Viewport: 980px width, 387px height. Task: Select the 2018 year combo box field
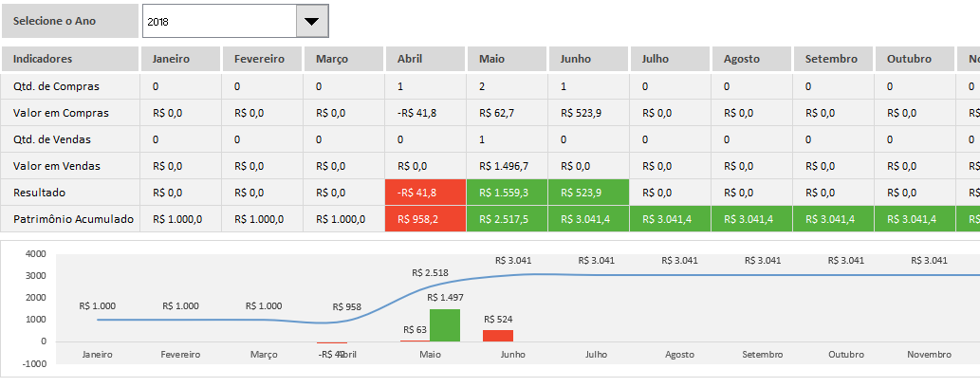pos(235,21)
